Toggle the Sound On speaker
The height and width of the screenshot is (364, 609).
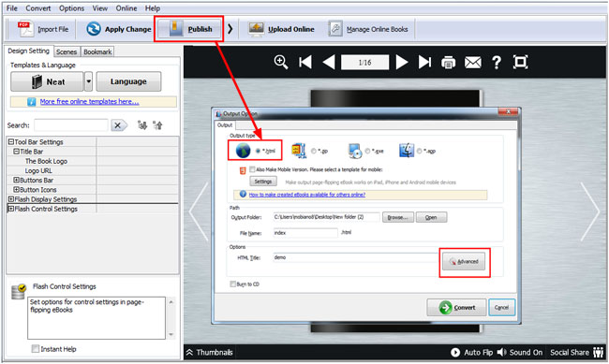(x=520, y=353)
